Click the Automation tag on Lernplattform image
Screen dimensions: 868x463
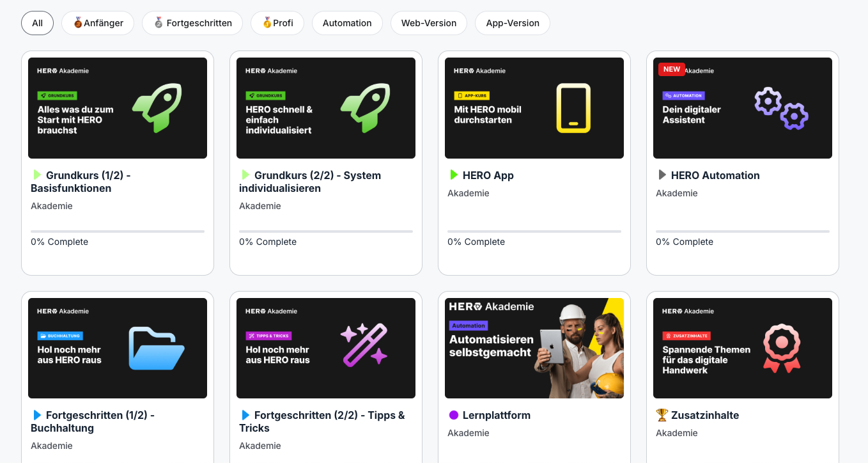pos(469,326)
